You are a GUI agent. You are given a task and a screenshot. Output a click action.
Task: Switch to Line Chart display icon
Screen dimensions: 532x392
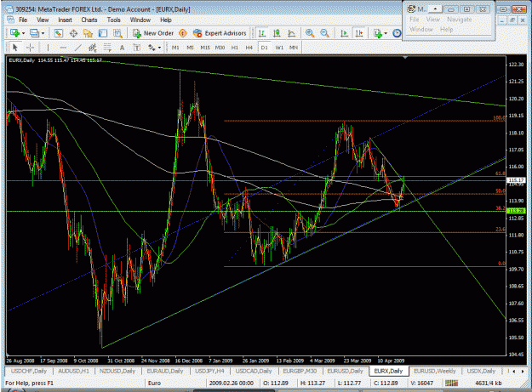291,33
